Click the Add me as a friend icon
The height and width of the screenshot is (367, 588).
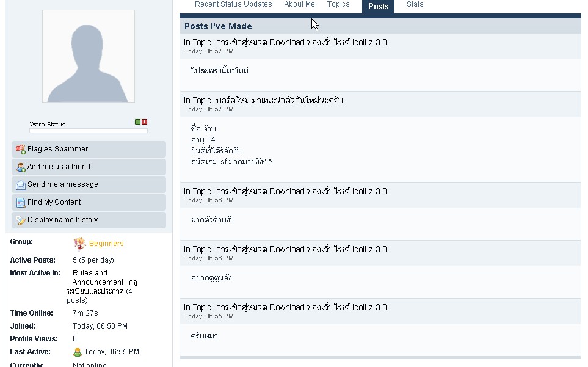pyautogui.click(x=21, y=167)
